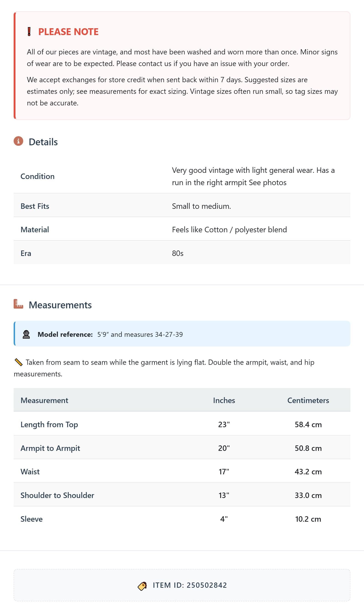
Task: Click the Inches column header
Action: pyautogui.click(x=224, y=400)
